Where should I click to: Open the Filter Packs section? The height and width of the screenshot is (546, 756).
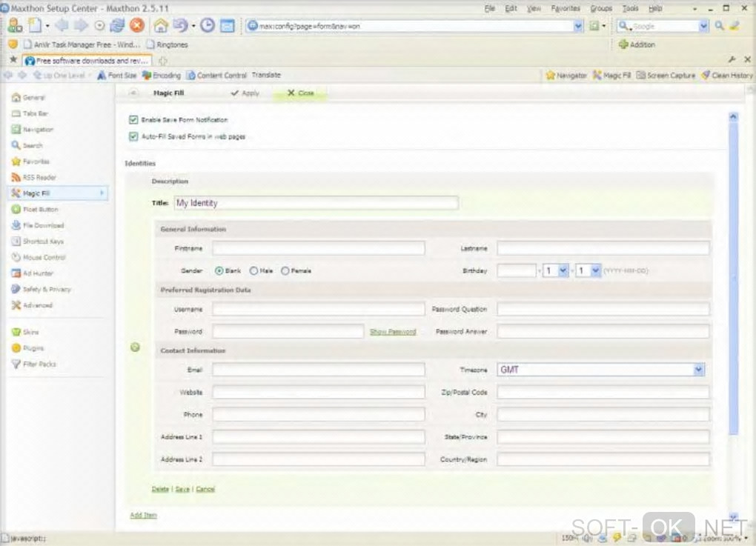coord(34,364)
